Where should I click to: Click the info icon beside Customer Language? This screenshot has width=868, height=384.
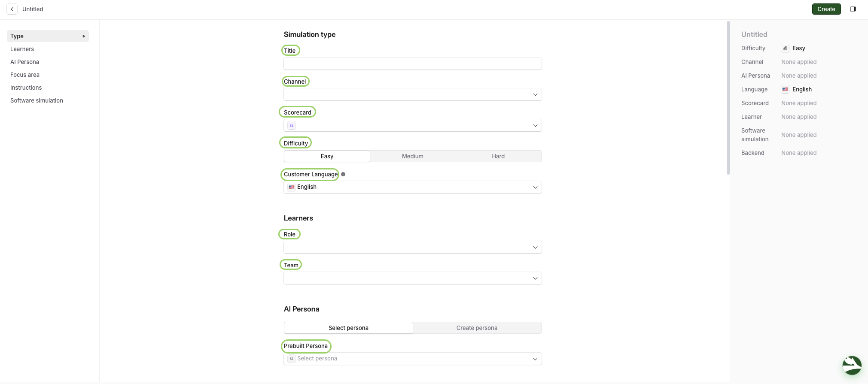click(343, 174)
